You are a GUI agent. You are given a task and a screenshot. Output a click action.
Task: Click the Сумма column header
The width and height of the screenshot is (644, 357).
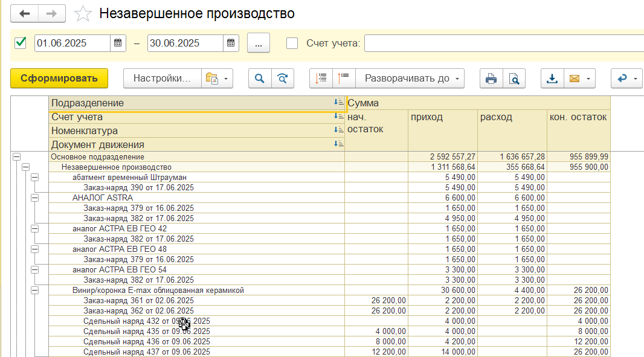pyautogui.click(x=478, y=103)
